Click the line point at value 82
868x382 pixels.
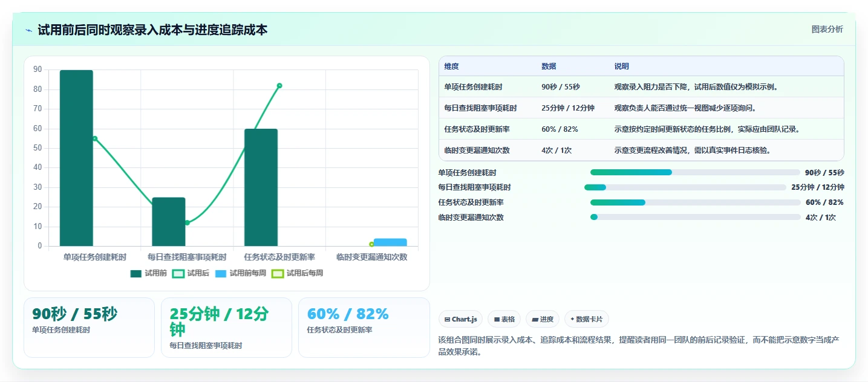pos(279,86)
